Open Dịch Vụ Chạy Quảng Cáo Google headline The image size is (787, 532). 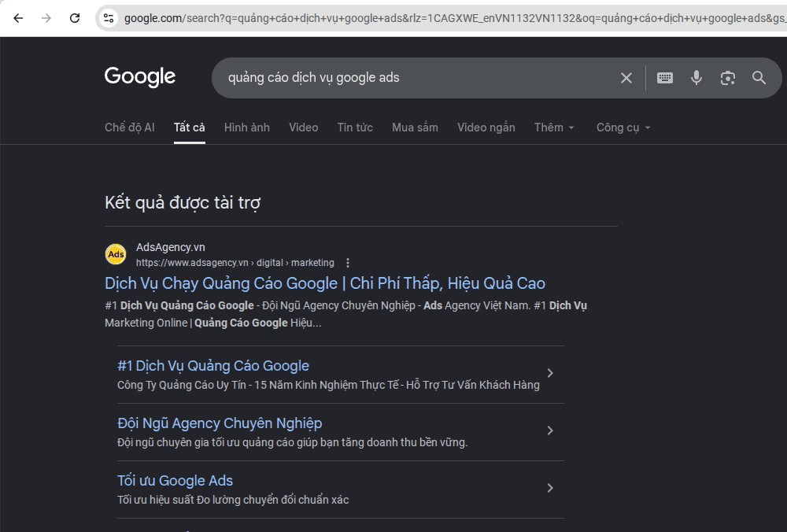coord(325,283)
